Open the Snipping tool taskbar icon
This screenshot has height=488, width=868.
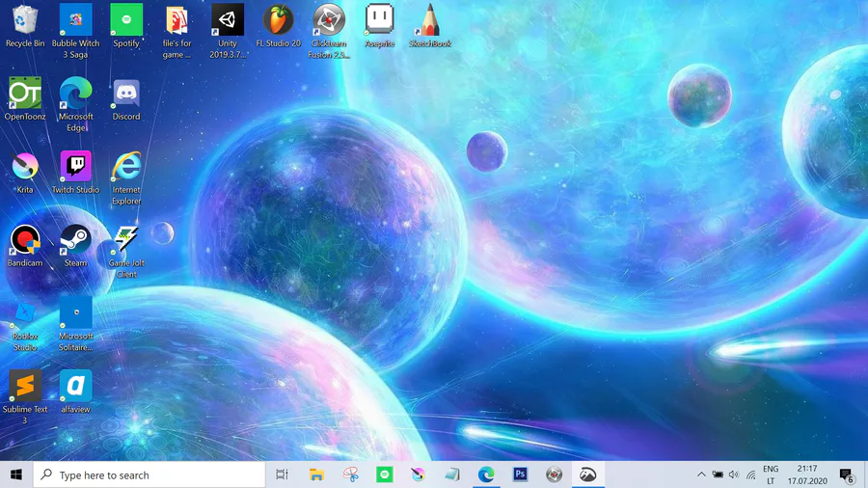tap(350, 474)
